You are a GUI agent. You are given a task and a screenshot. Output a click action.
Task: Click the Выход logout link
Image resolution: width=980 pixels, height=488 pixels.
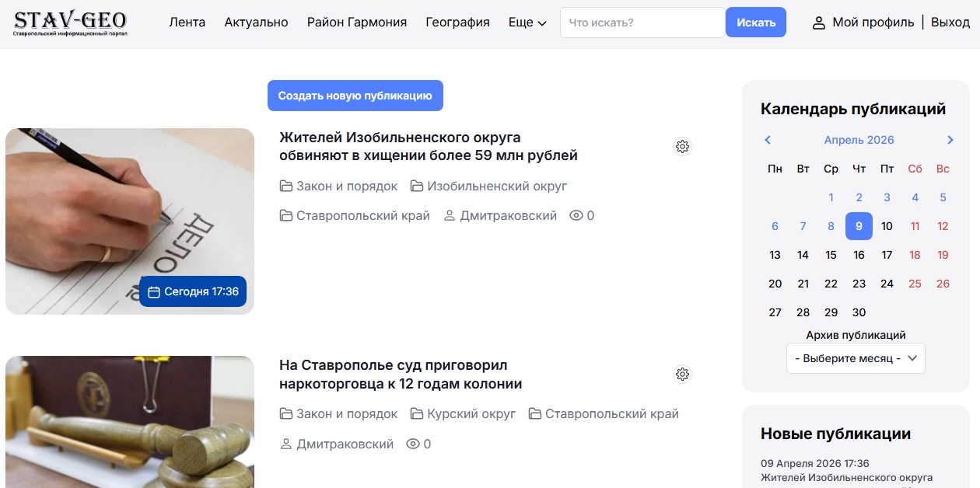tap(950, 23)
